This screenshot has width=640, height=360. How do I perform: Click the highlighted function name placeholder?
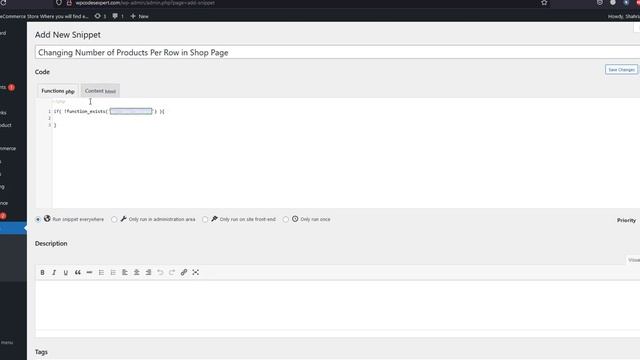pos(131,111)
